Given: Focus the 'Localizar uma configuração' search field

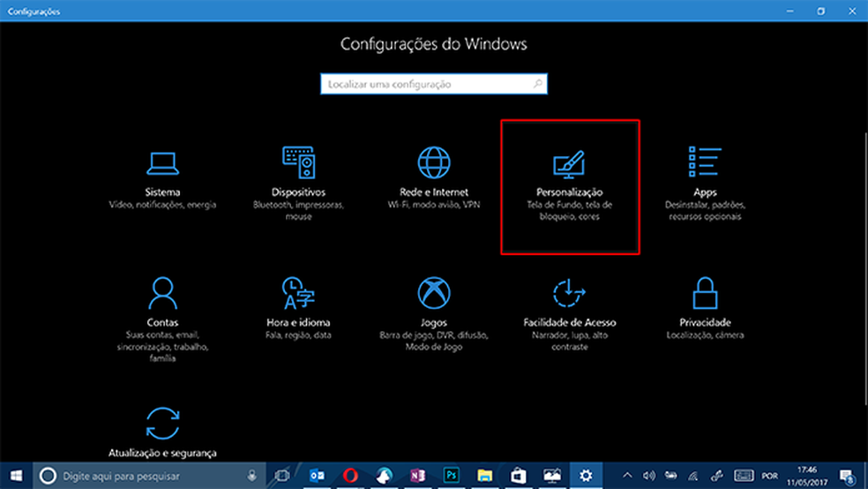Looking at the screenshot, I should [x=434, y=84].
